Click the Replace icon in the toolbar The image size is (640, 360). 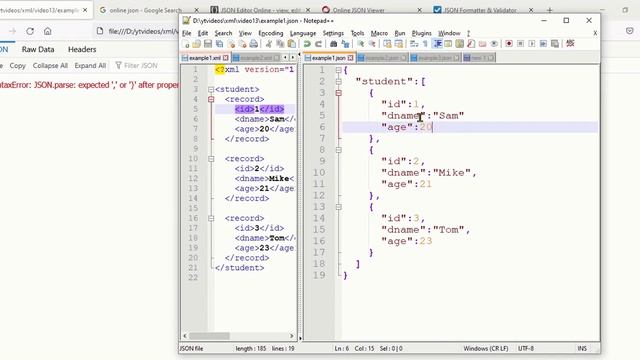coord(345,44)
